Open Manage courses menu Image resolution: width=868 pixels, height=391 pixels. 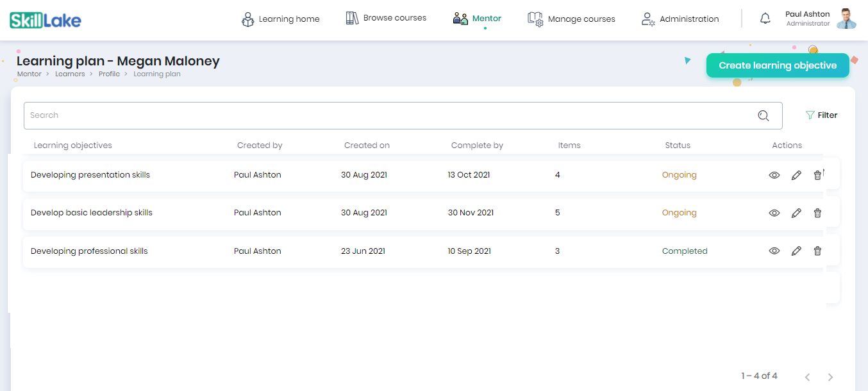click(571, 19)
